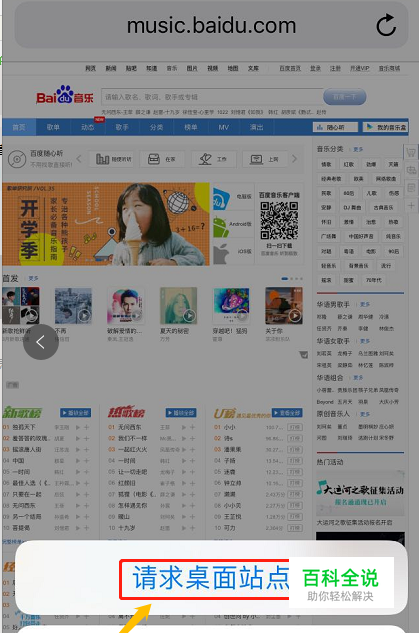Open 更多 link beside 华语男歌手
419x633 pixels.
[365, 304]
